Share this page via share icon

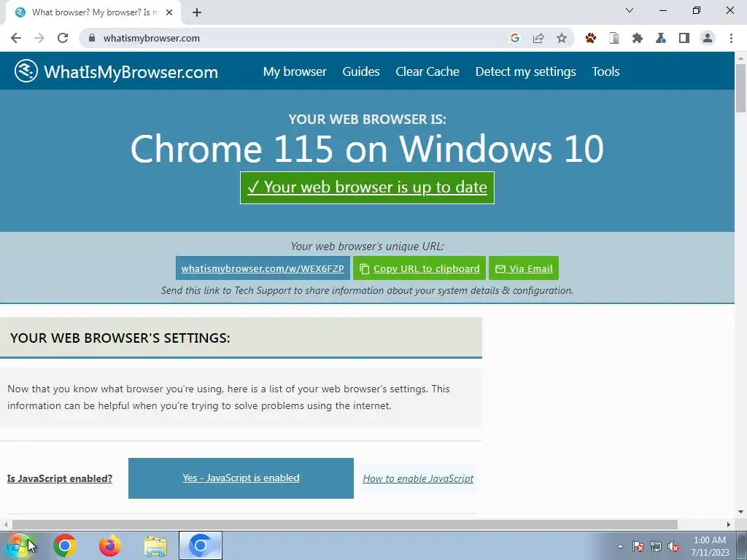coord(538,38)
